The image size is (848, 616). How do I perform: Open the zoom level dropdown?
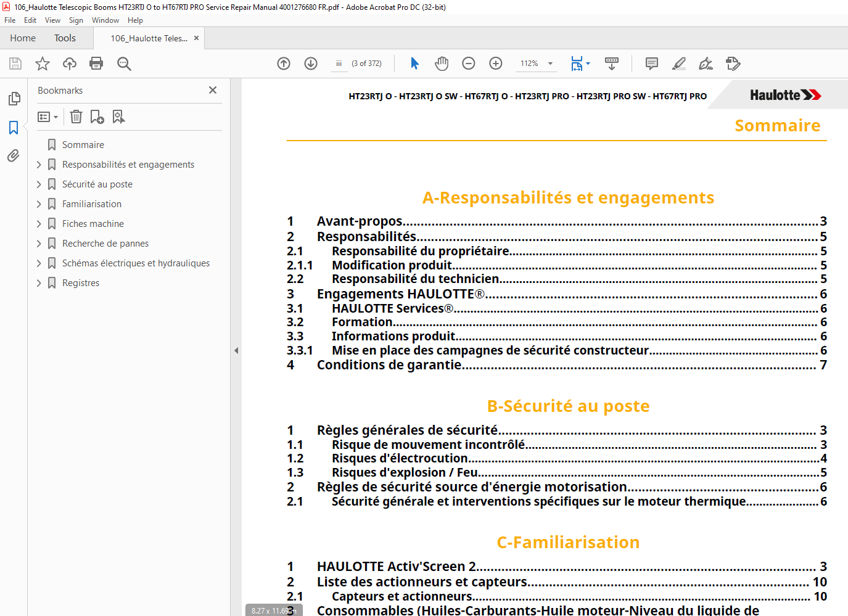[x=550, y=64]
